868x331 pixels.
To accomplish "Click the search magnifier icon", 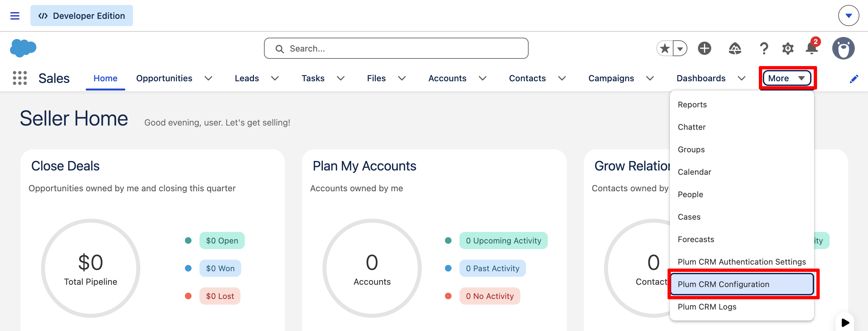I will pos(279,49).
